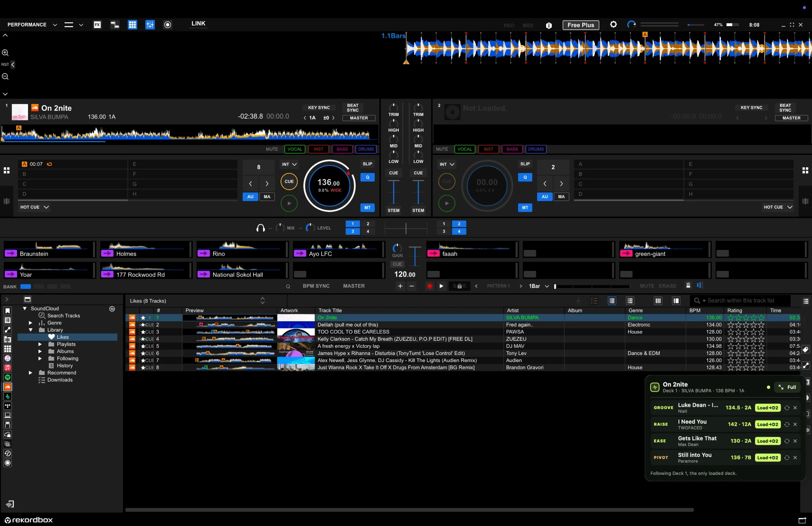Image resolution: width=812 pixels, height=526 pixels.
Task: Load Still into You to deck 2
Action: (768, 458)
